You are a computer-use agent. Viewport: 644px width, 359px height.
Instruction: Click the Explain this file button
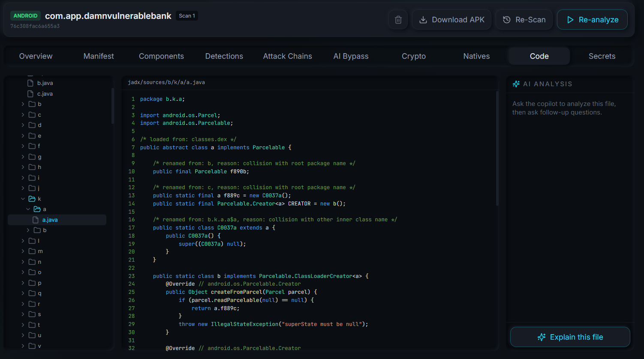[570, 337]
